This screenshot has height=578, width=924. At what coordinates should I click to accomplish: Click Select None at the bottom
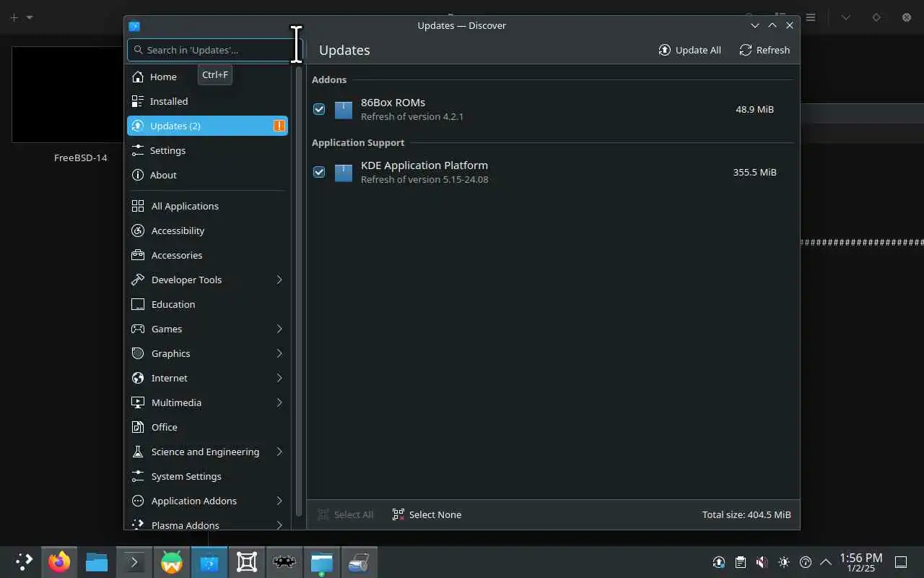(427, 514)
